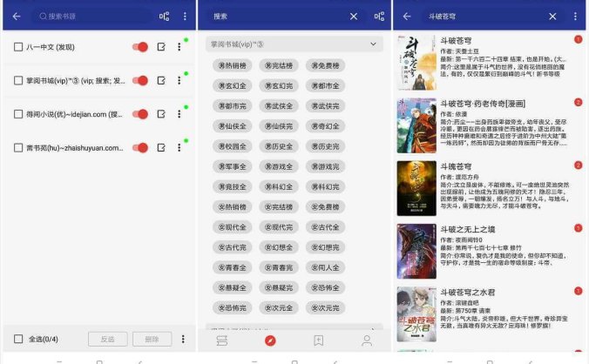
Task: Edit the 掌阅书城(vip) book source
Action: coord(161,80)
